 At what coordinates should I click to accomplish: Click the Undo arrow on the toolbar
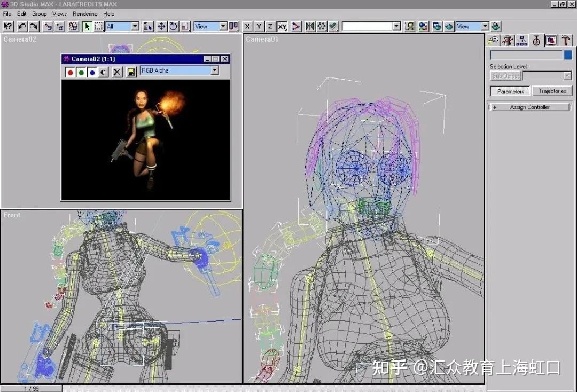click(x=21, y=26)
